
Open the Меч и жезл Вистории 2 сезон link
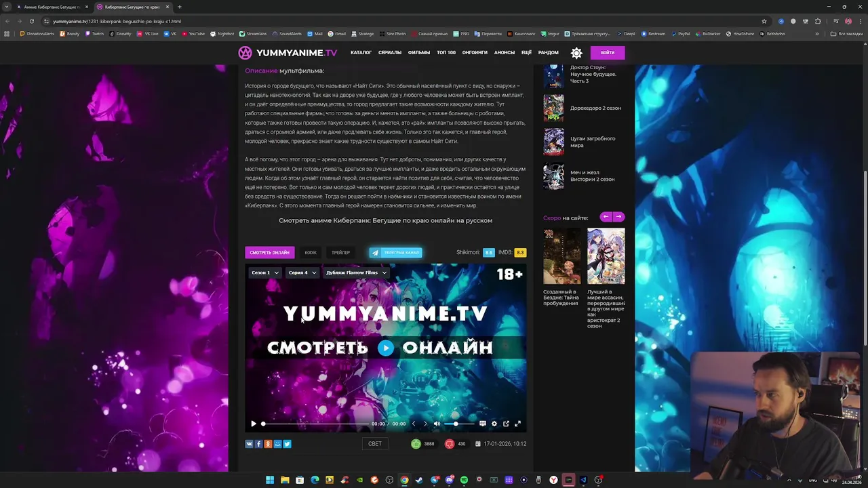pos(593,176)
